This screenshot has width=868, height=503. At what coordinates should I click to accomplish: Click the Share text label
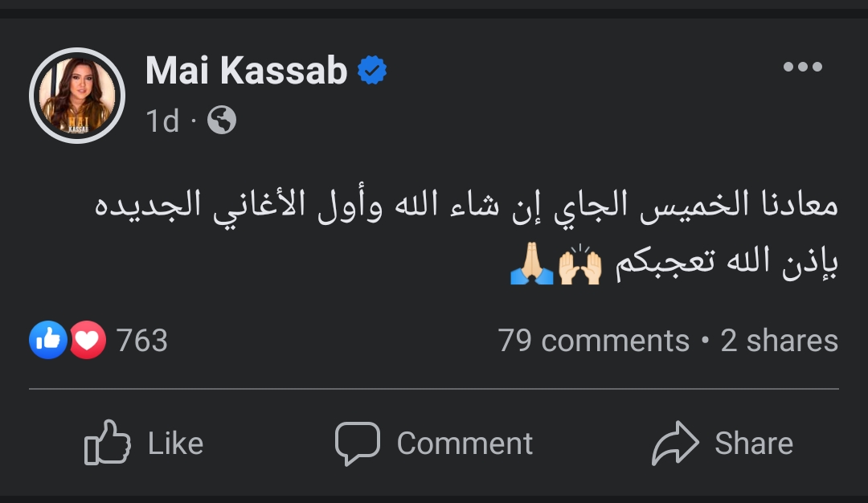click(x=754, y=444)
